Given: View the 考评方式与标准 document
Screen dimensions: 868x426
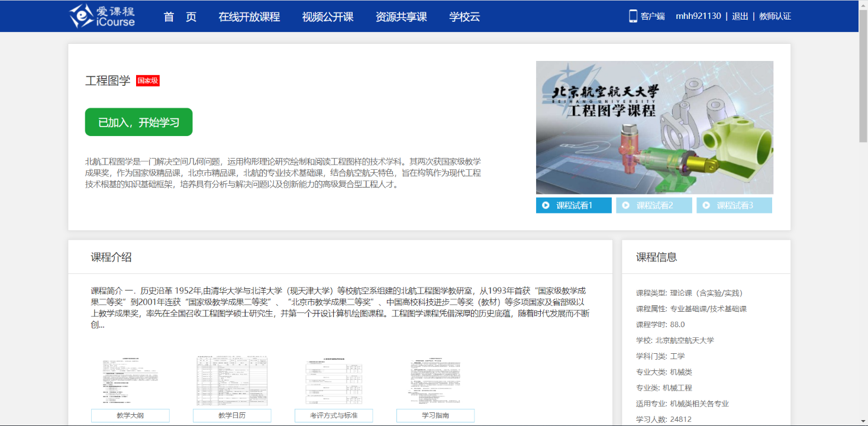Looking at the screenshot, I should 334,415.
